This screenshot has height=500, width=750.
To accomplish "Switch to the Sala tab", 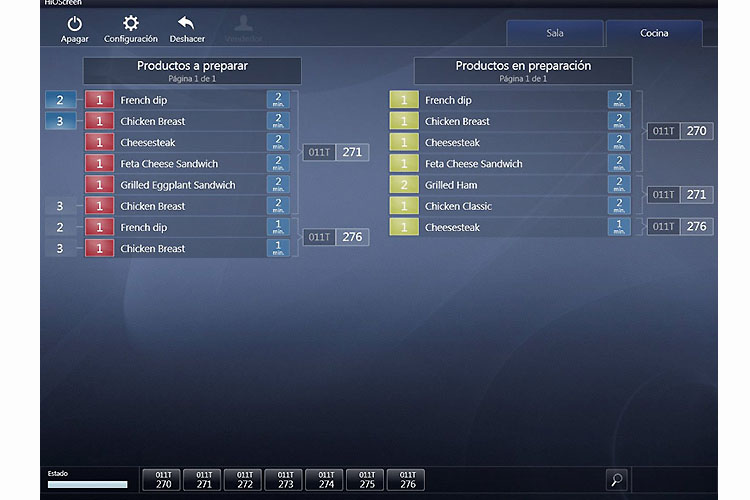I will tap(554, 33).
